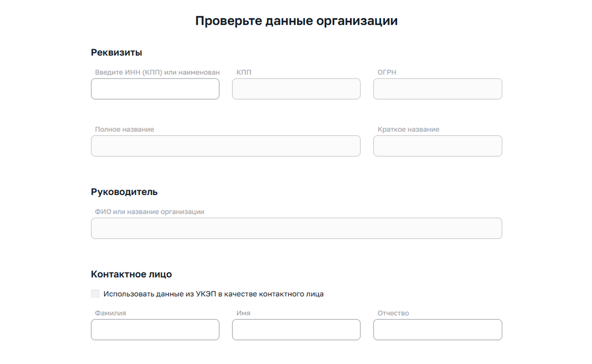Click the 'Проверьте данные организации' page title
The height and width of the screenshot is (364, 592).
pos(296,21)
